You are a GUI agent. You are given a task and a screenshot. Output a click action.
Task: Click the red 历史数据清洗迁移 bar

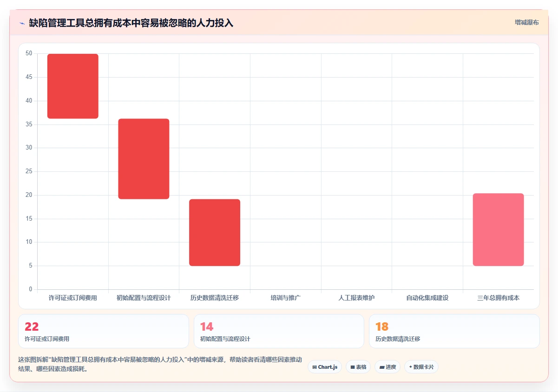215,233
